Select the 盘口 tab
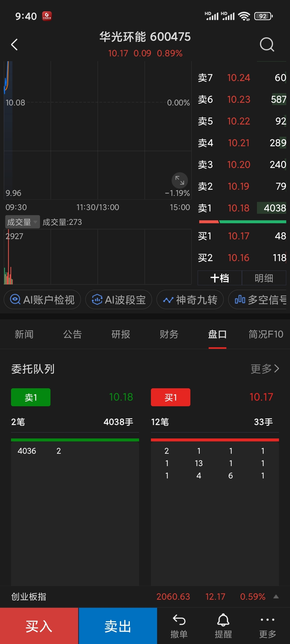The height and width of the screenshot is (644, 290). pyautogui.click(x=218, y=334)
